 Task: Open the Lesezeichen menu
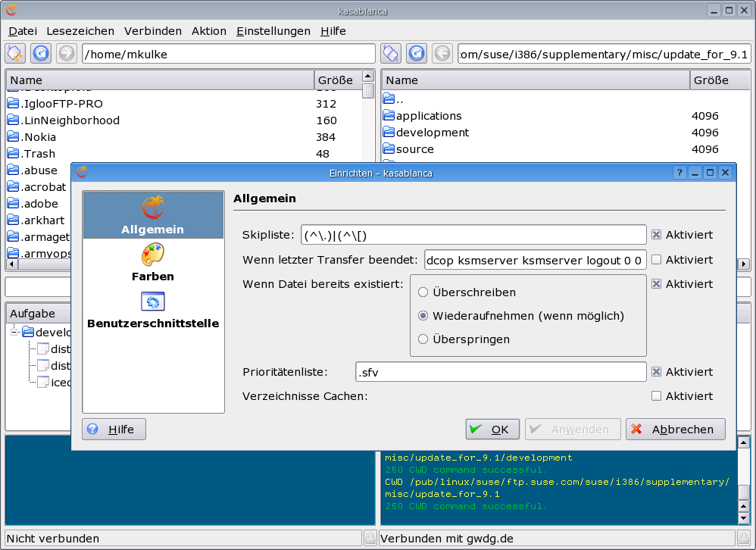click(80, 31)
